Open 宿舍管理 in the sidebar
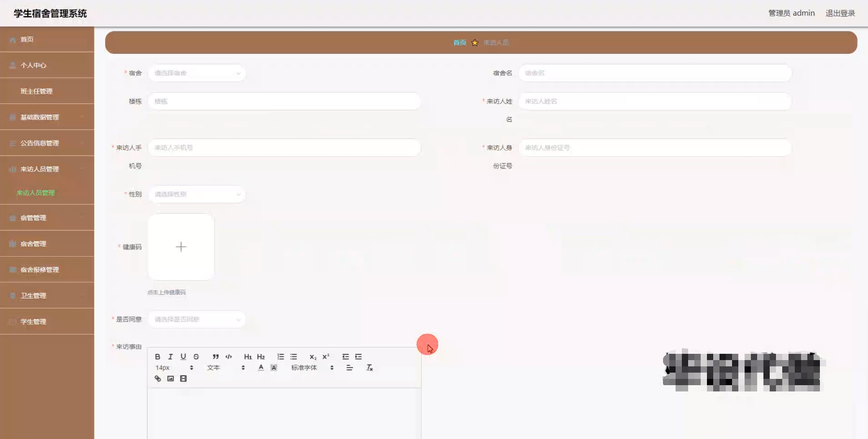868x439 pixels. pyautogui.click(x=47, y=244)
